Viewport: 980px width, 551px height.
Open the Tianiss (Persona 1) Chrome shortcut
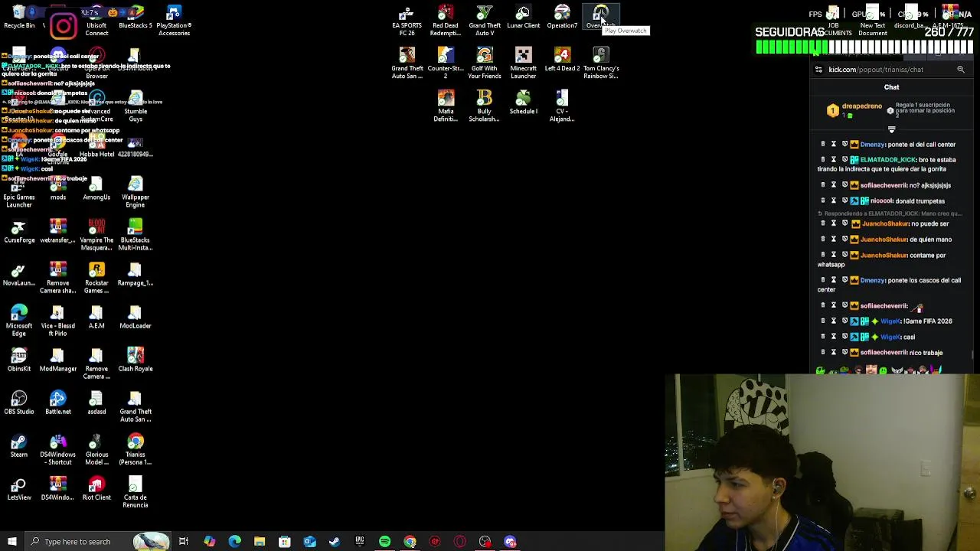tap(136, 448)
